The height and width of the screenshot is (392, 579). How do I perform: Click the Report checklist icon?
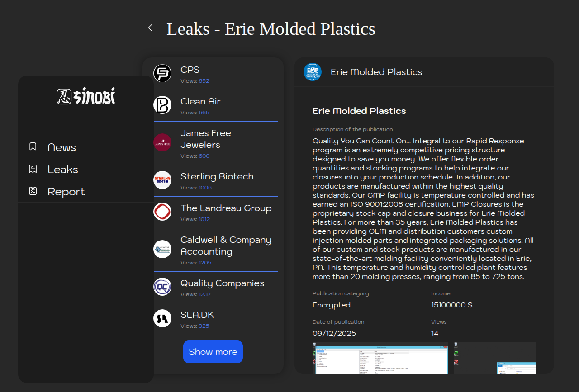(x=33, y=191)
